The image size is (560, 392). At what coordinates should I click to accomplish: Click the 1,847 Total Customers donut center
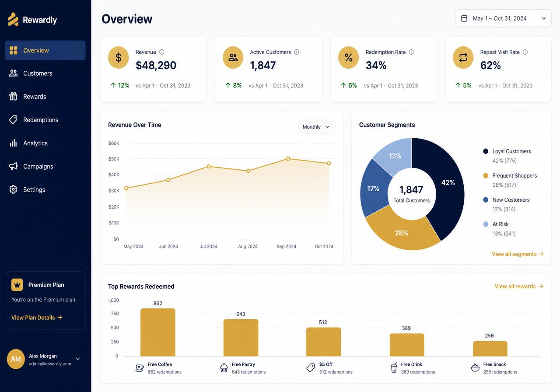click(411, 194)
